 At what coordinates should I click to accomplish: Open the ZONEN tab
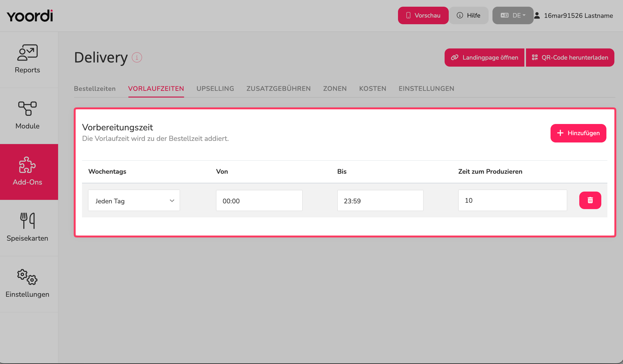(x=335, y=89)
